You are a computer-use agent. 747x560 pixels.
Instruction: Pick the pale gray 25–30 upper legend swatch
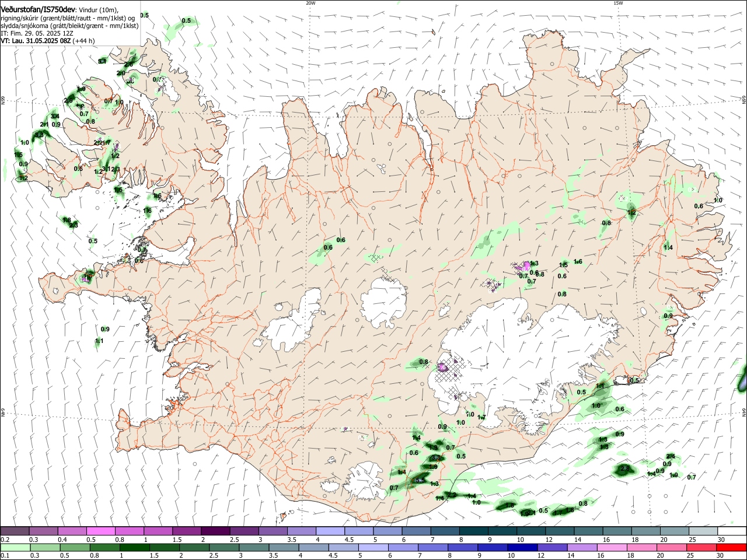[703, 531]
